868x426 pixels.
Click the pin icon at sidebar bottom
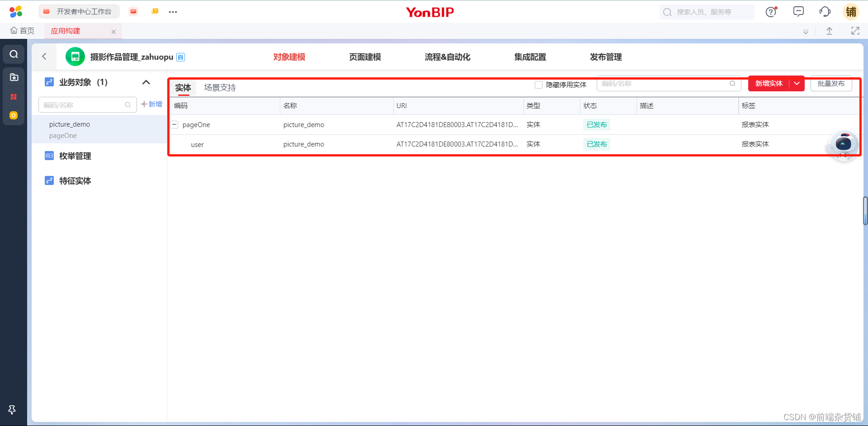coord(12,410)
